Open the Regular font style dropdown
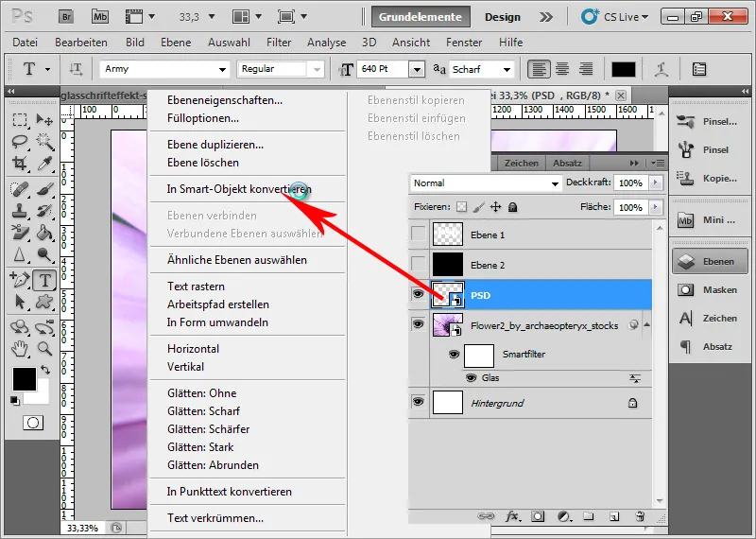This screenshot has width=756, height=539. (x=317, y=69)
